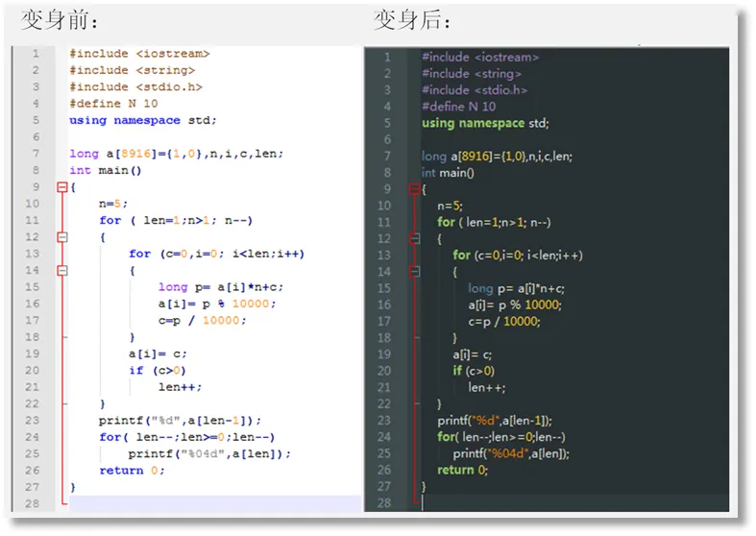Collapse line 14 fold marker in dark editor
This screenshot has width=756, height=536.
415,272
